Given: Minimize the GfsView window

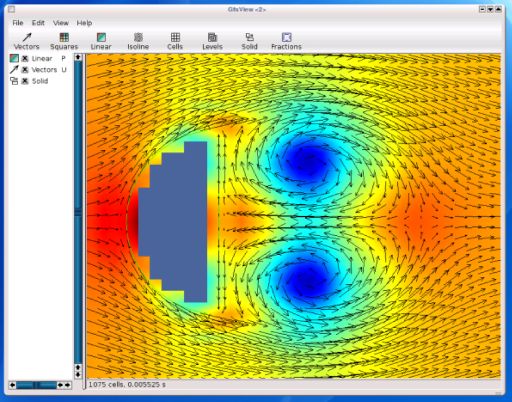Looking at the screenshot, I should point(482,9).
